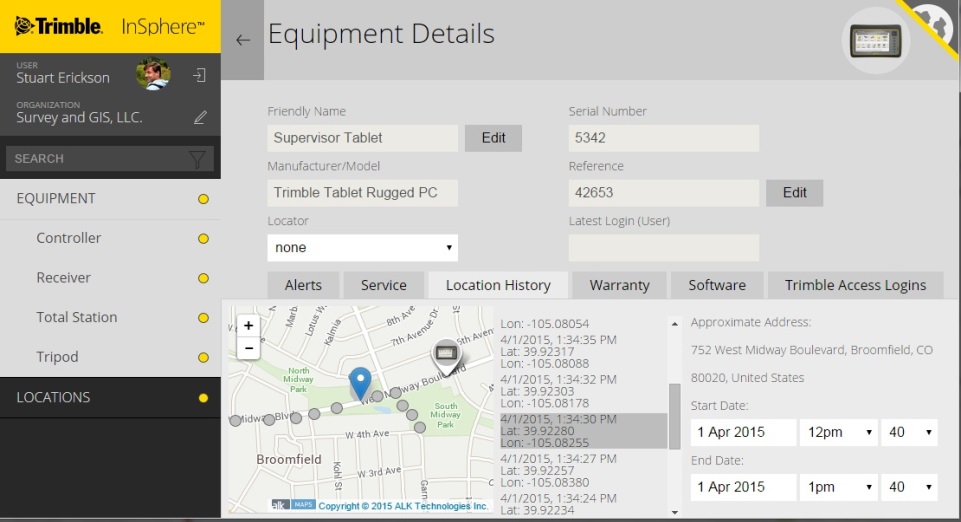Go back using the left arrow
Viewport: 961px width, 522px height.
(x=243, y=40)
